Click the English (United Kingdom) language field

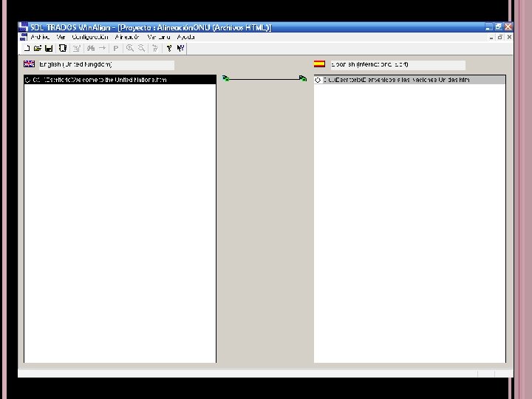click(x=106, y=64)
